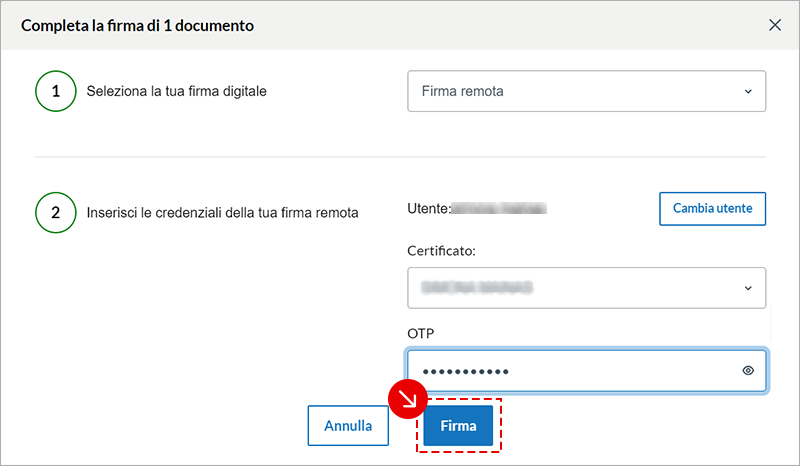Viewport: 800px width, 466px height.
Task: Expand the chevron on Firma remota selector
Action: pyautogui.click(x=747, y=91)
